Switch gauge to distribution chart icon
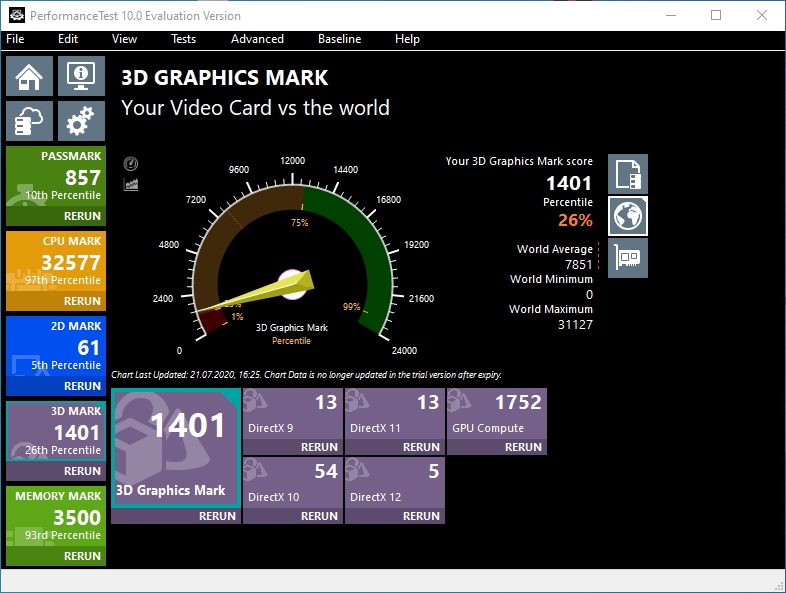Viewport: 786px width, 593px height. tap(131, 184)
